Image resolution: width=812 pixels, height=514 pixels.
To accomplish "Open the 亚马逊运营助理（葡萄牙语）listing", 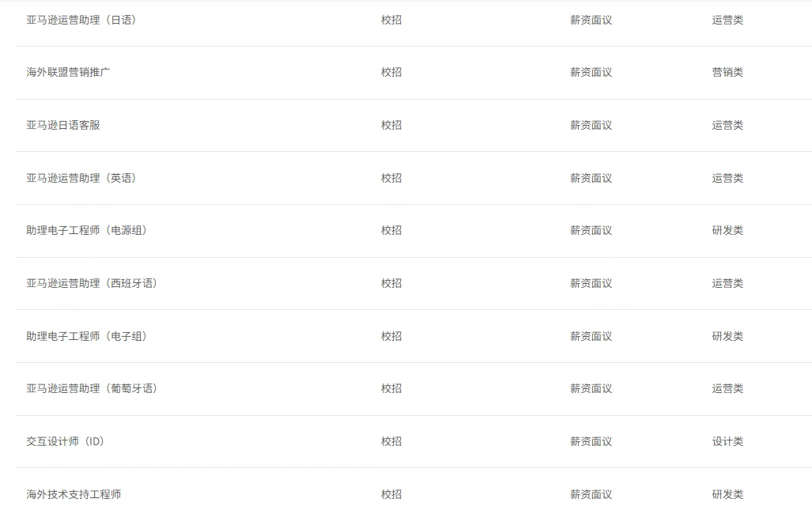I will (92, 388).
